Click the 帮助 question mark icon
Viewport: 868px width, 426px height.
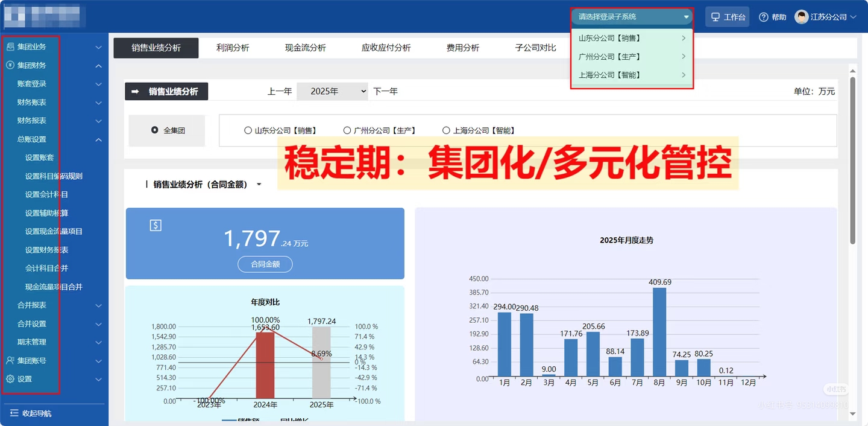coord(763,17)
